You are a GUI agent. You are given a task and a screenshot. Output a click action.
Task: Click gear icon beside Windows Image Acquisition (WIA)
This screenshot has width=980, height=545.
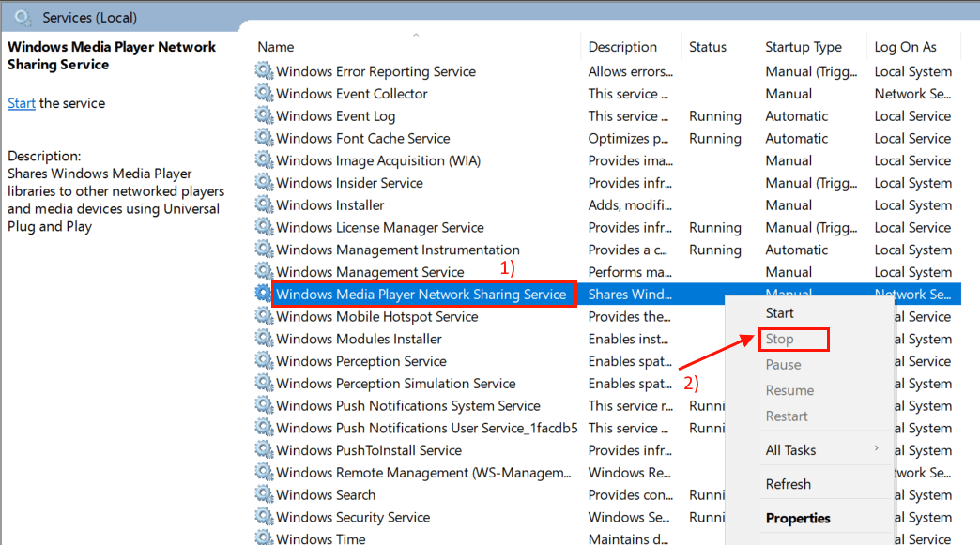tap(265, 159)
